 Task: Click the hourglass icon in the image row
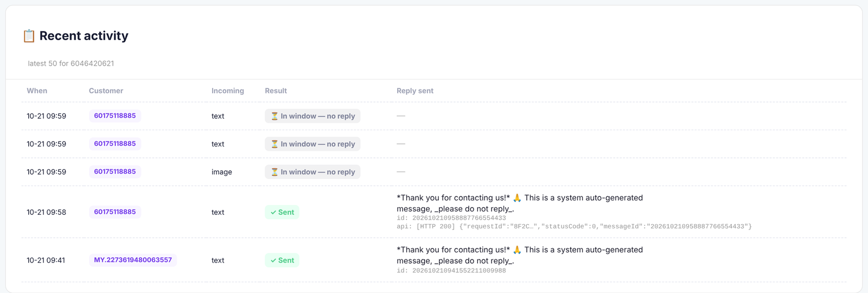click(275, 172)
